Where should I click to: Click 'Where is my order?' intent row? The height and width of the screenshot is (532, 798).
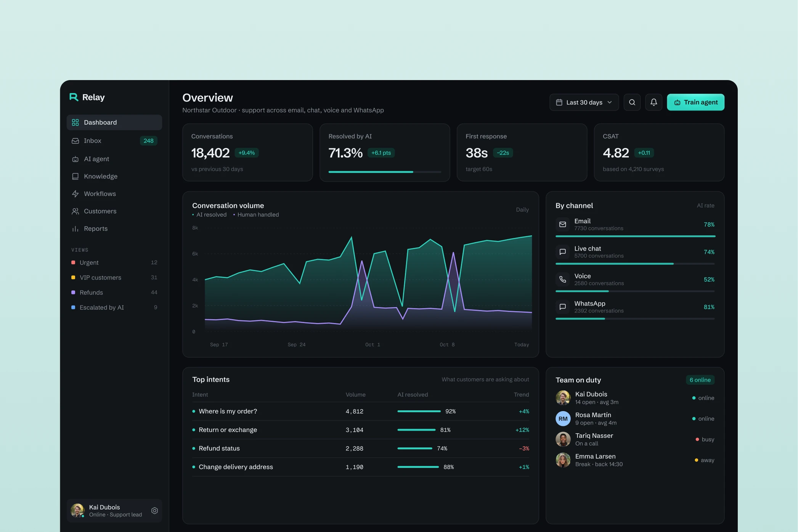(x=360, y=411)
